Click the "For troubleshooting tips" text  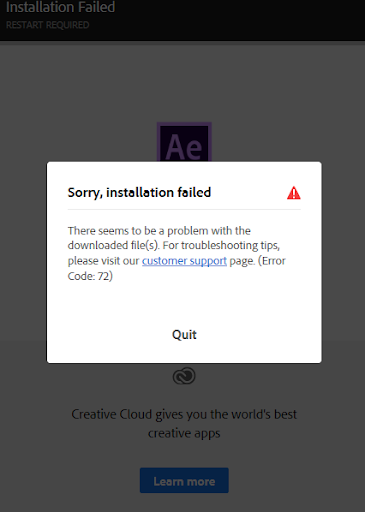tap(221, 245)
